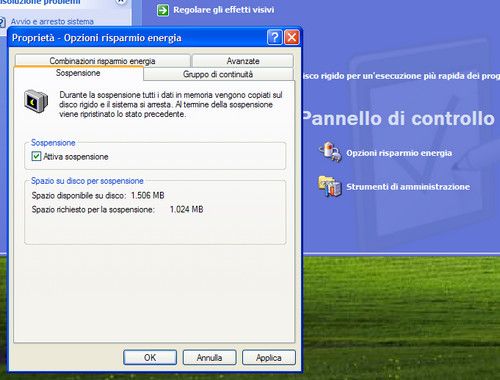
Task: Open Strumenti di amministrazione icon in Pannello di controllo
Action: (330, 186)
